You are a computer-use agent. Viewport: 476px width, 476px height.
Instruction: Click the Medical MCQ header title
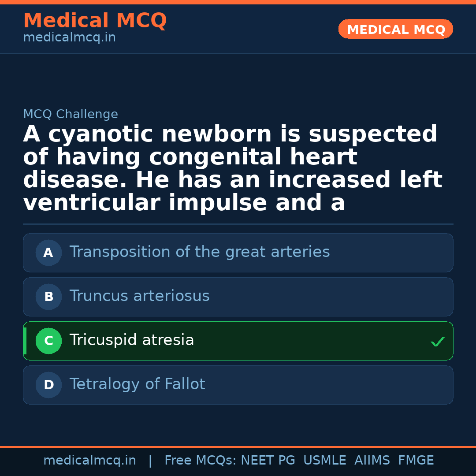pyautogui.click(x=95, y=21)
